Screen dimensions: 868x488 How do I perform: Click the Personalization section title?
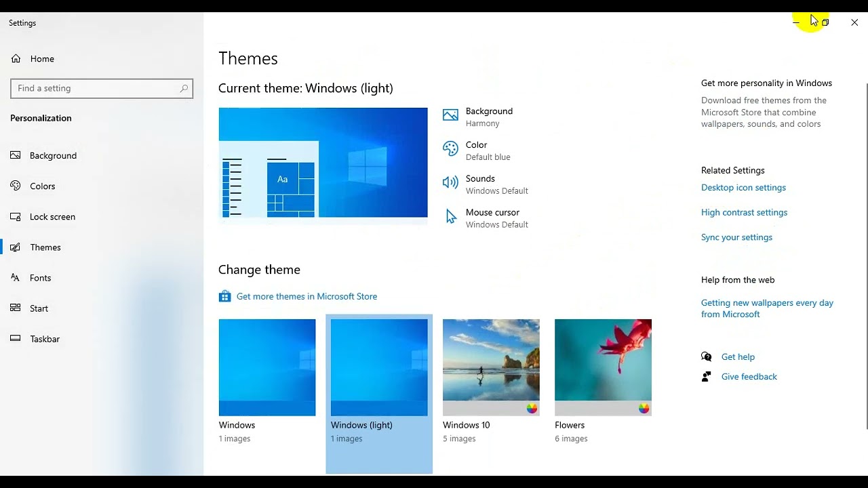click(41, 118)
